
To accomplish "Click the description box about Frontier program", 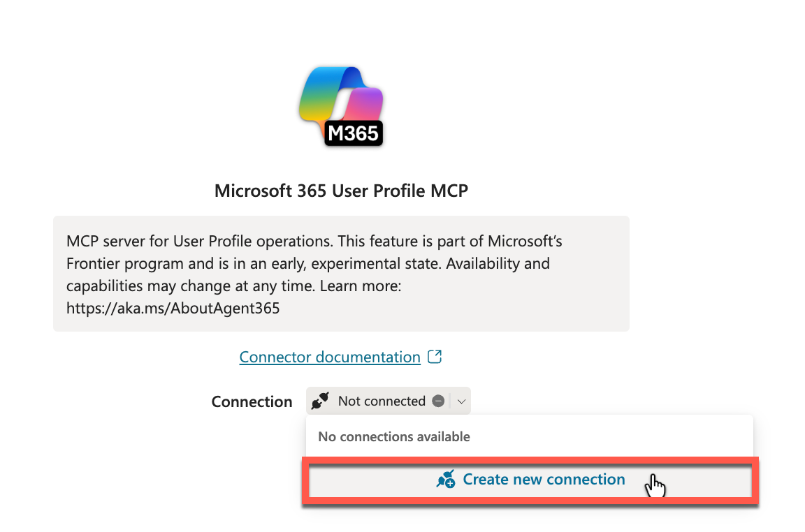I will click(x=341, y=273).
